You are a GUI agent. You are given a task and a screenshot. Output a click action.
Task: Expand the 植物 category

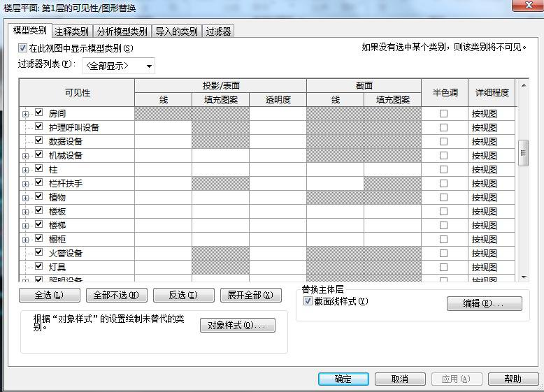click(25, 198)
